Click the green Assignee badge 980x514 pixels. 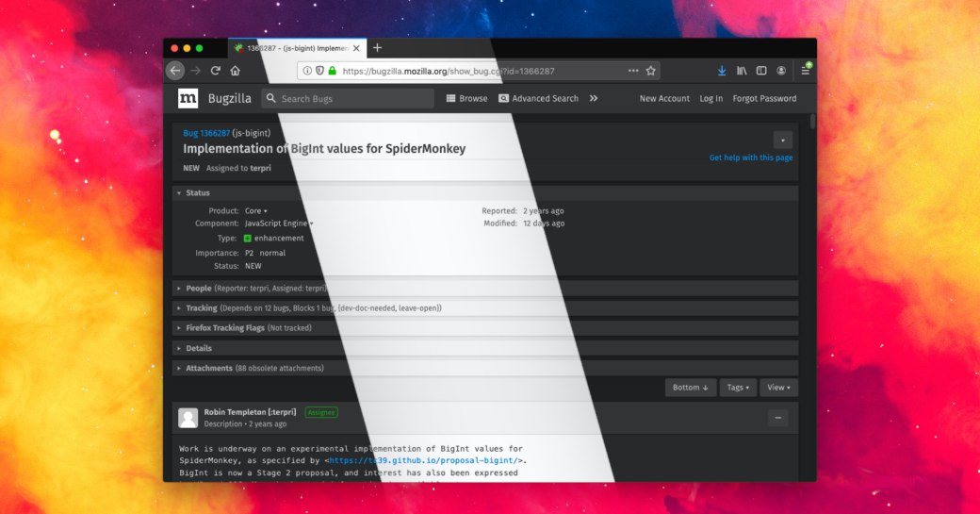click(321, 412)
